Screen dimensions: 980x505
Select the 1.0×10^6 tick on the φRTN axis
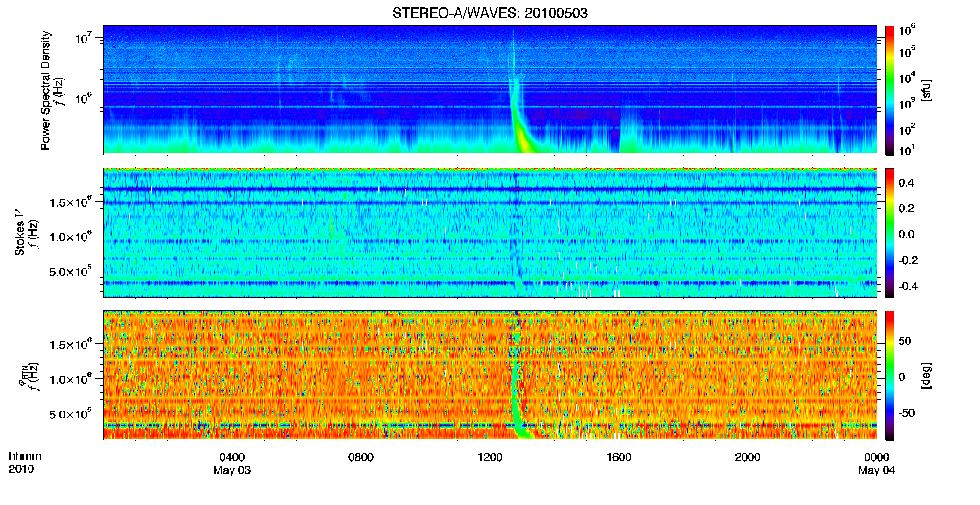tap(71, 379)
